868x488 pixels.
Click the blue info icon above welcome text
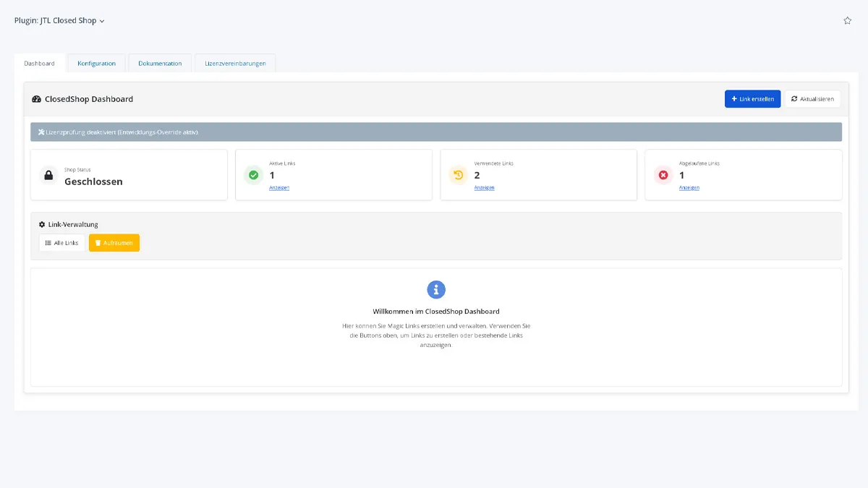point(436,290)
